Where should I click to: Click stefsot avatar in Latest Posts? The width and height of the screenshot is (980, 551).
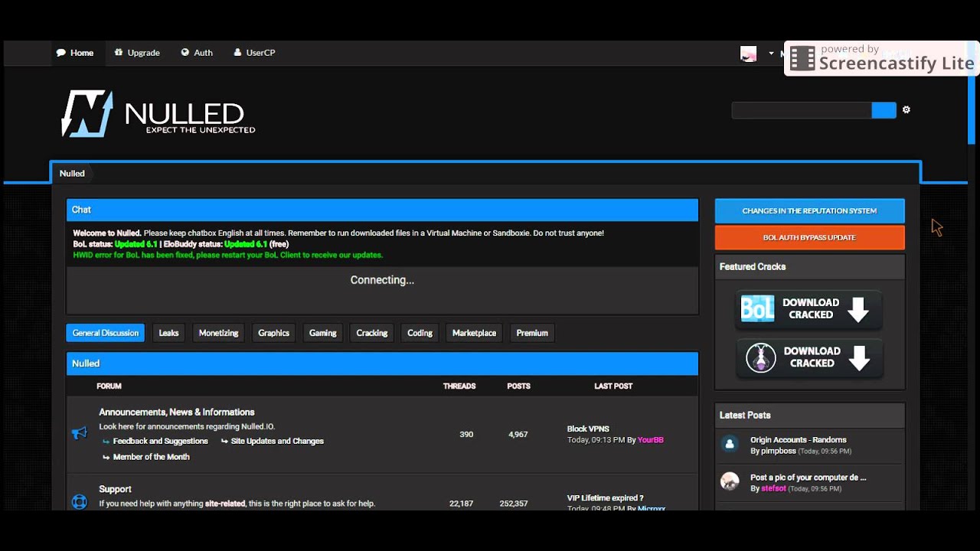coord(730,481)
